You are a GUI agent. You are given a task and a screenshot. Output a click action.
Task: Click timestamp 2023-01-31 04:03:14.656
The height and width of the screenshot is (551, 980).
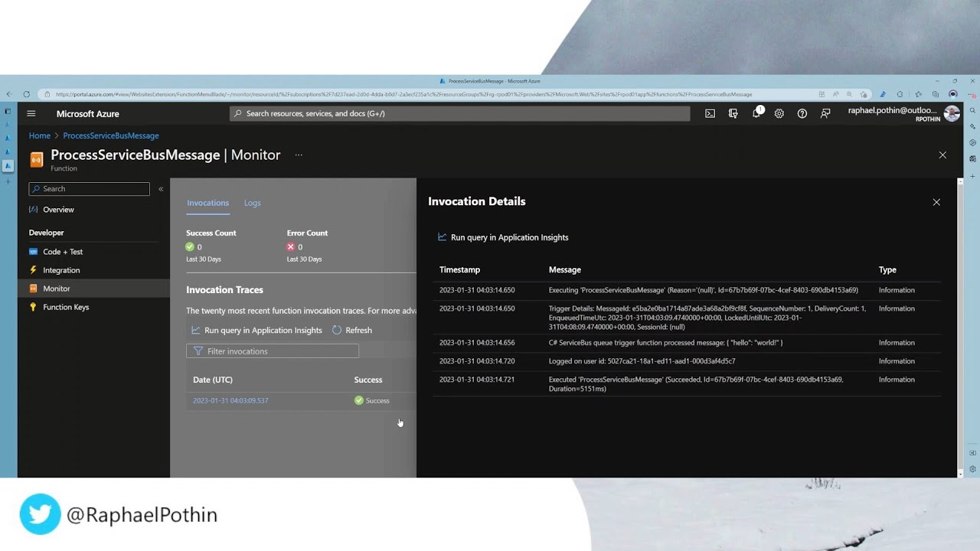[477, 343]
